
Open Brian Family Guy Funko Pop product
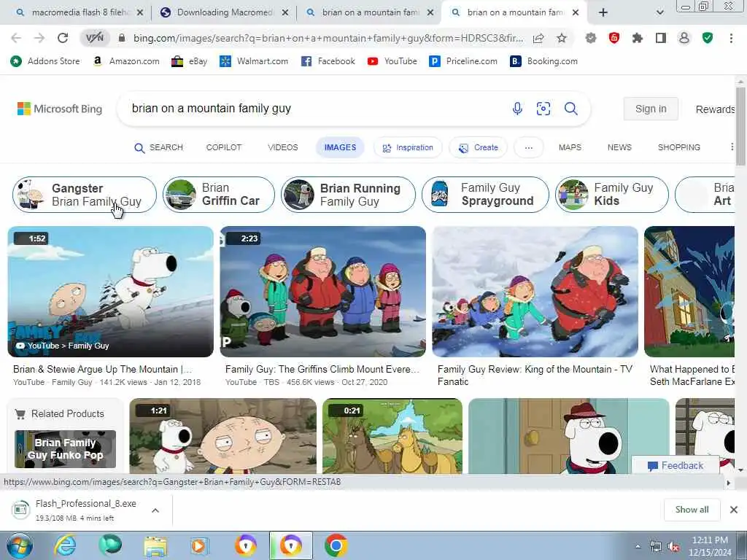pyautogui.click(x=65, y=449)
